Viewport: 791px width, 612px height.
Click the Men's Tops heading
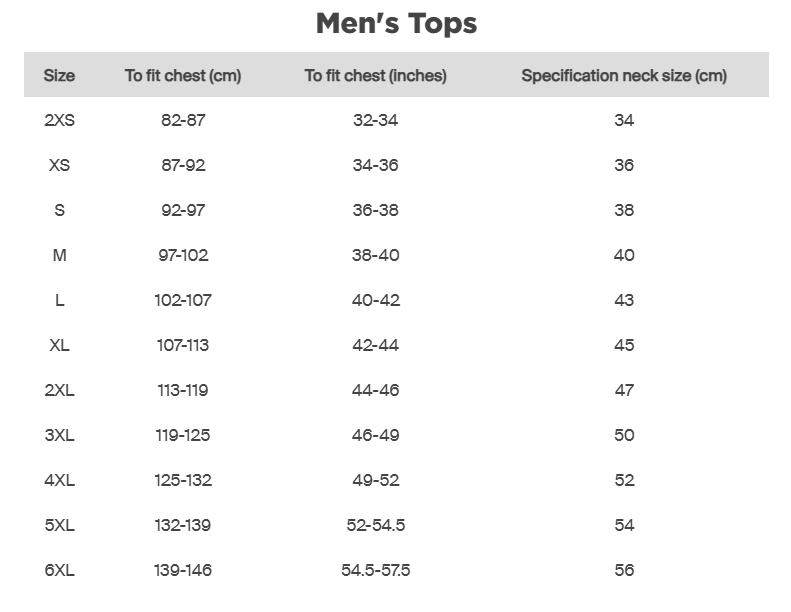coord(396,23)
